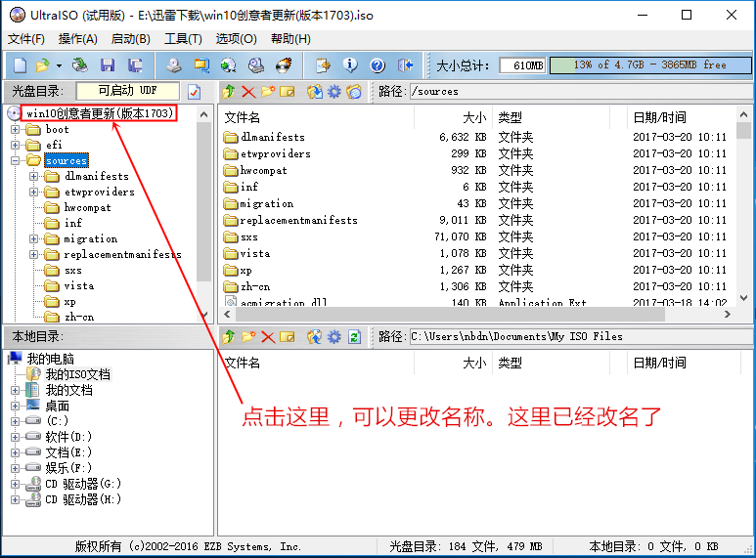The height and width of the screenshot is (558, 756).
Task: Open the 启动(B) menu
Action: pos(131,39)
